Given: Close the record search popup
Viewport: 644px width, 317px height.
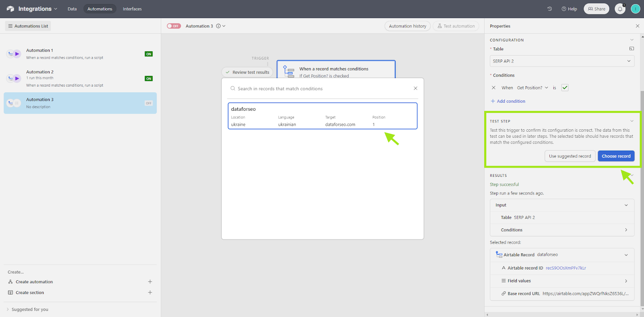Looking at the screenshot, I should [415, 88].
